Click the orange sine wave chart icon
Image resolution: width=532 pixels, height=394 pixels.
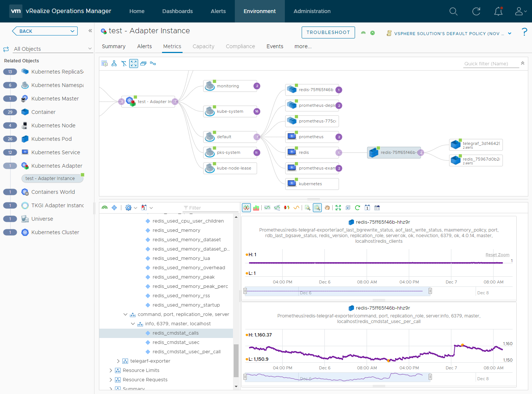296,208
